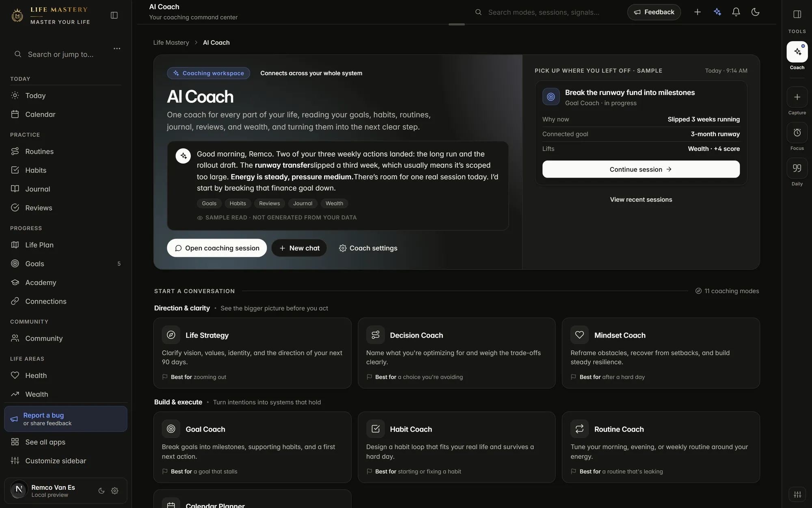
Task: Open the Feedback button
Action: 654,12
